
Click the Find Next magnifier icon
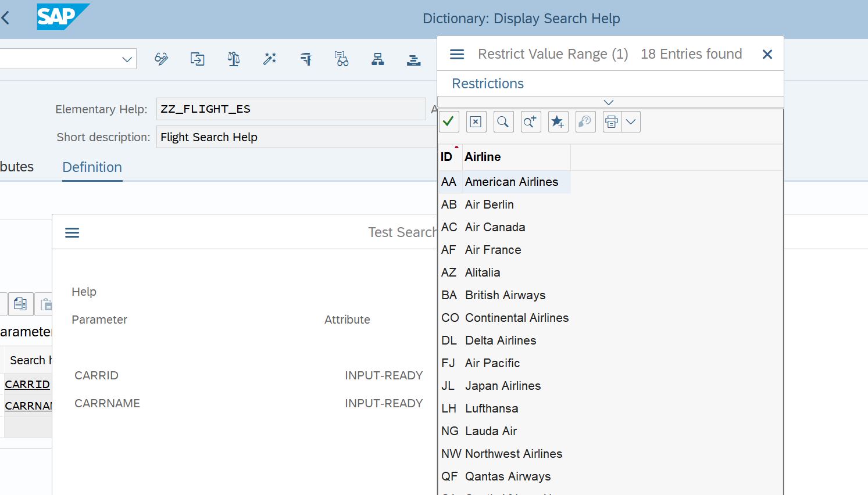530,121
